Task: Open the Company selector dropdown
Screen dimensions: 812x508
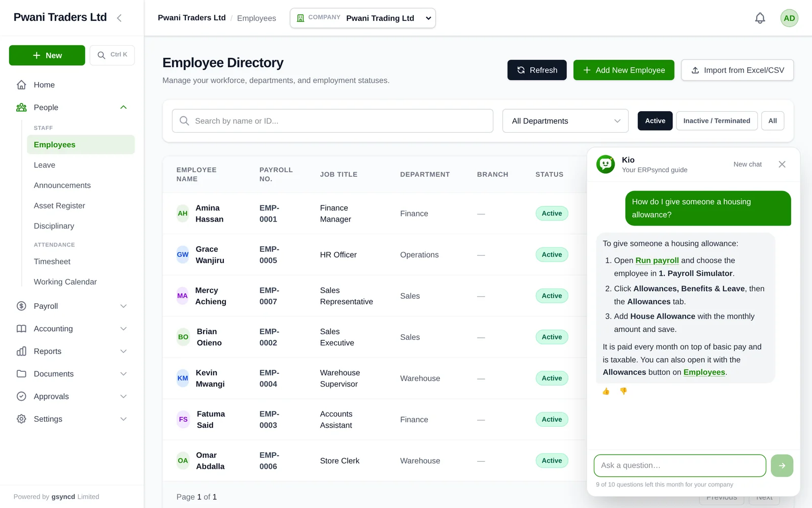Action: (x=363, y=18)
